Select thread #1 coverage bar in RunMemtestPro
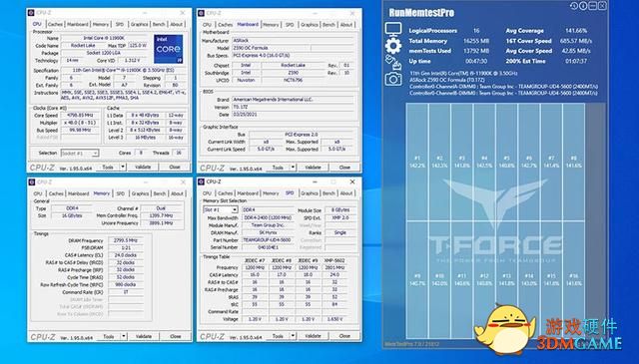This screenshot has height=364, width=639. point(417,162)
